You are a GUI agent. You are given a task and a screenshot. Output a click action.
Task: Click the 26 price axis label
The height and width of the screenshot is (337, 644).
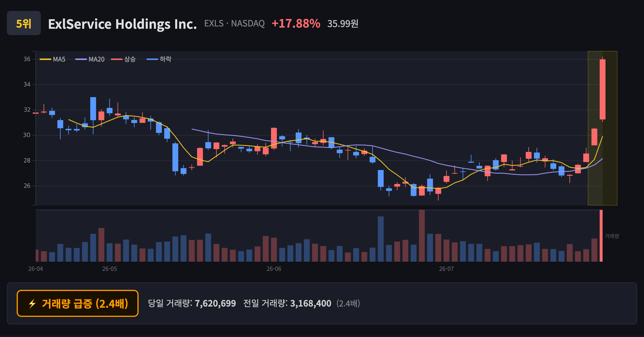27,186
